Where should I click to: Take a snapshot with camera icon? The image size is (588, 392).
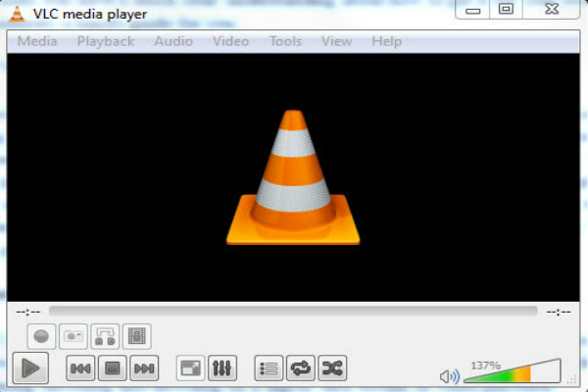point(73,336)
